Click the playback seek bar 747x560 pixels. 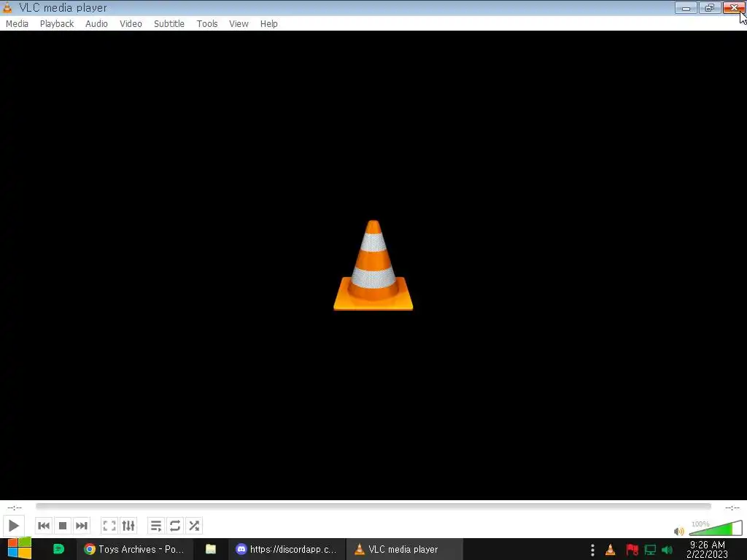coord(373,506)
